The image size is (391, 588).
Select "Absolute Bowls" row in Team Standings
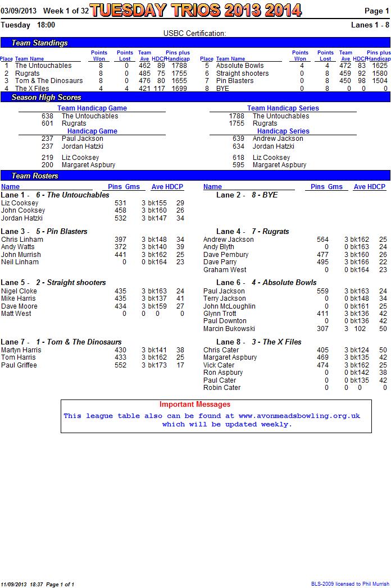(x=295, y=66)
